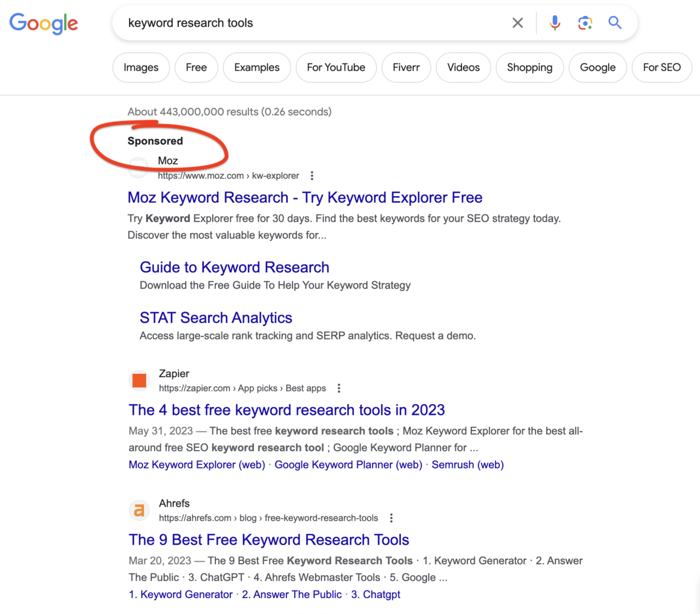Select the Examples filter chip
The height and width of the screenshot is (614, 700).
257,67
